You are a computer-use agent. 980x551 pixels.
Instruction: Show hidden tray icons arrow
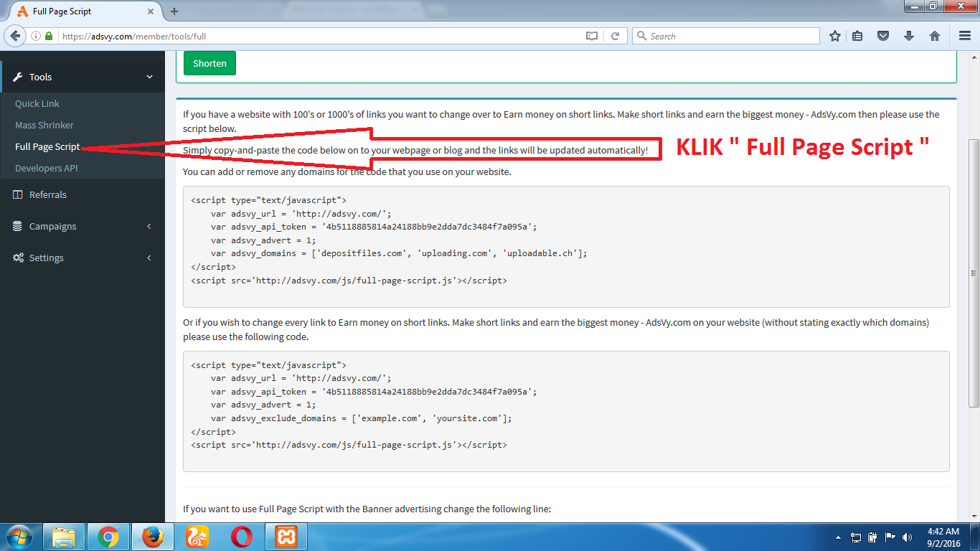coord(839,537)
